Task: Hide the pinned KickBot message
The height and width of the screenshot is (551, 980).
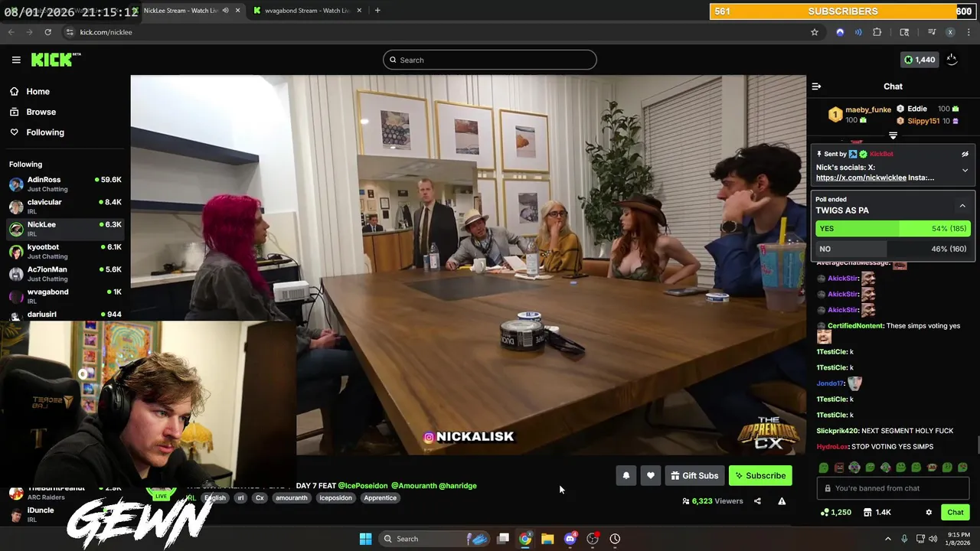Action: pyautogui.click(x=965, y=154)
